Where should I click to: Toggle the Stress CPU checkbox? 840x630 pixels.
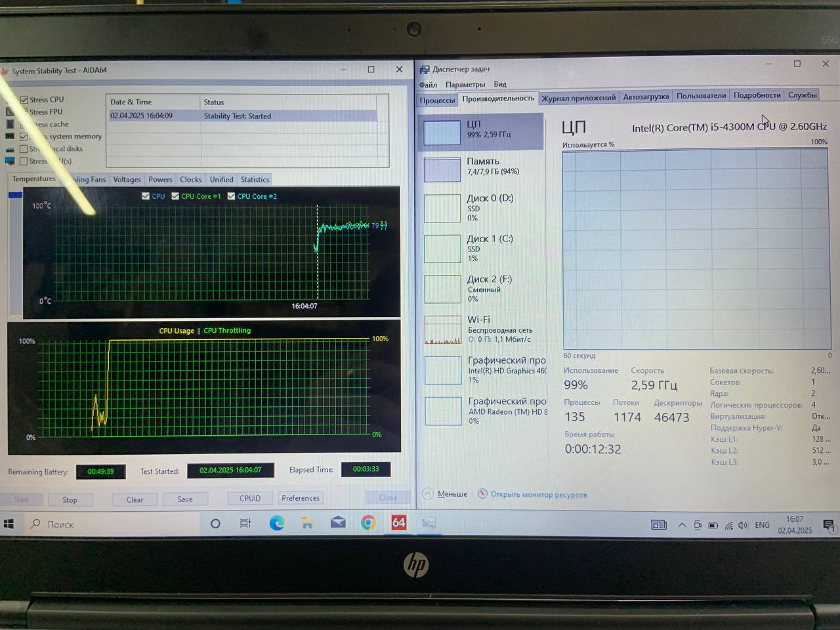[x=24, y=100]
